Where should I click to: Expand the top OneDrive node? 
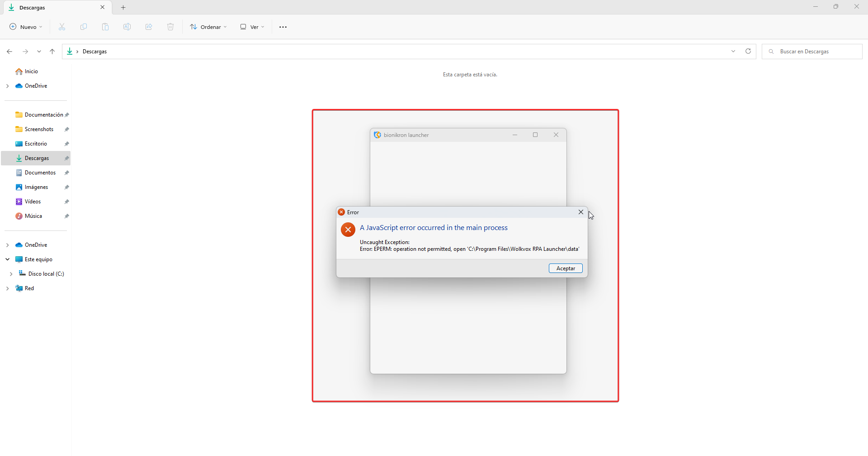click(x=7, y=86)
